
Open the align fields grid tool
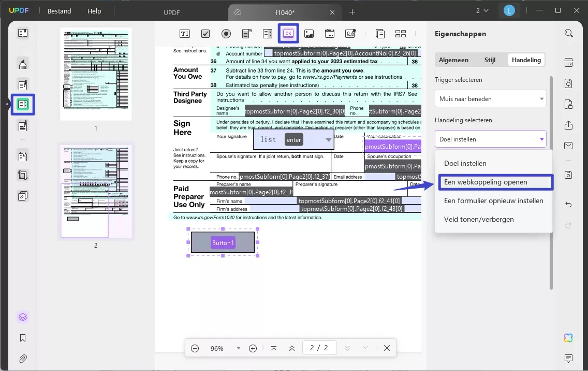point(401,34)
